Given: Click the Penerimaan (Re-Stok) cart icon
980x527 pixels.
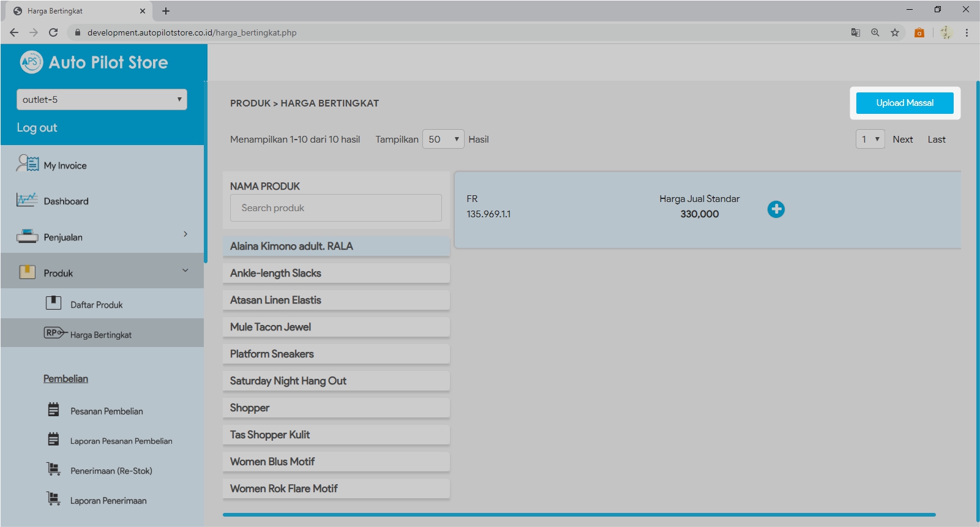Looking at the screenshot, I should pyautogui.click(x=54, y=469).
